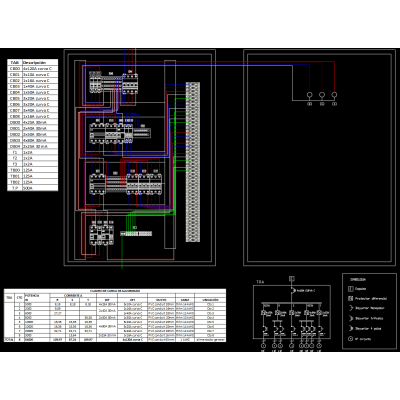400x400 pixels.
Task: Select the T.P row tag cell
Action: pyautogui.click(x=15, y=188)
